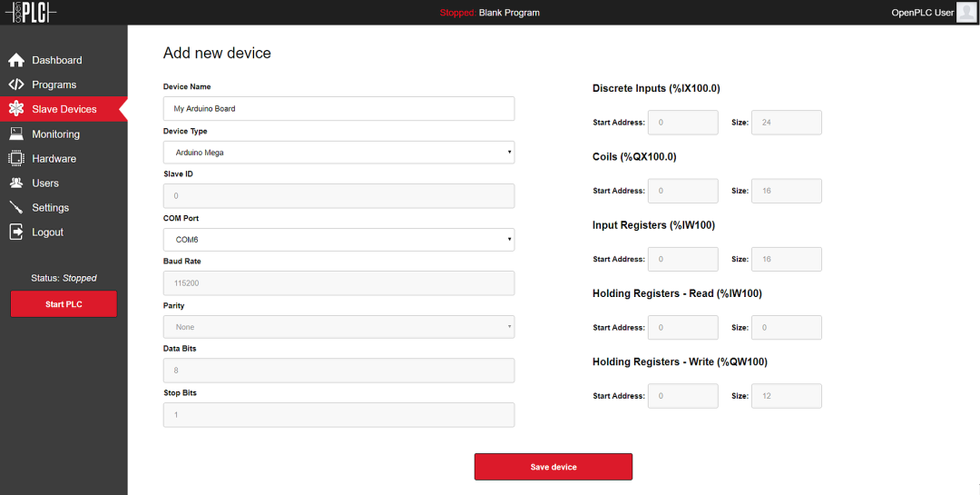
Task: Click the Device Name text field
Action: (338, 109)
